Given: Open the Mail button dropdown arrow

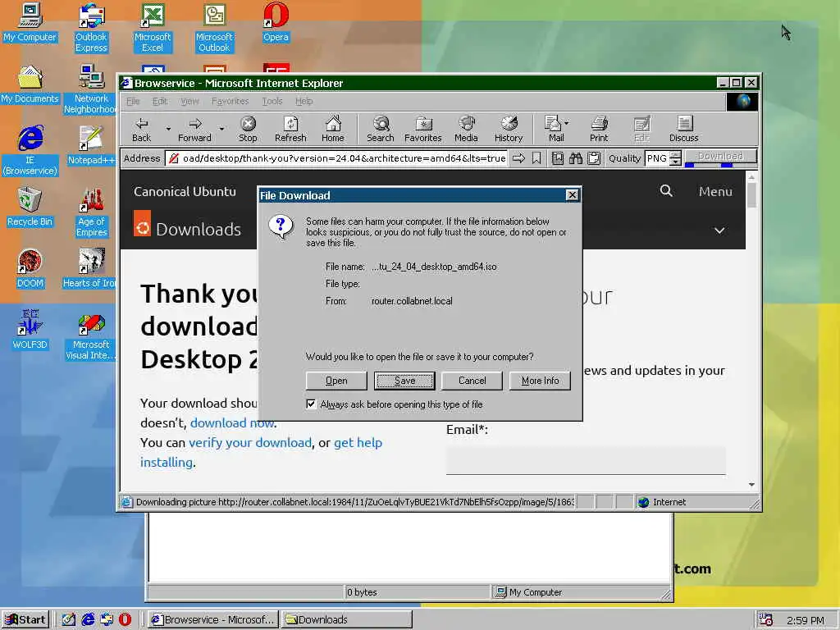Looking at the screenshot, I should [567, 123].
